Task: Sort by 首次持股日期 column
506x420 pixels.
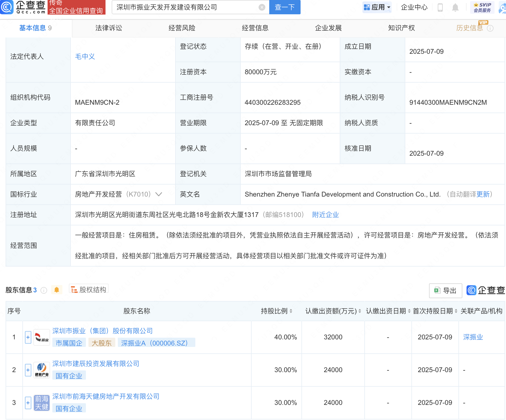Action: [456, 311]
